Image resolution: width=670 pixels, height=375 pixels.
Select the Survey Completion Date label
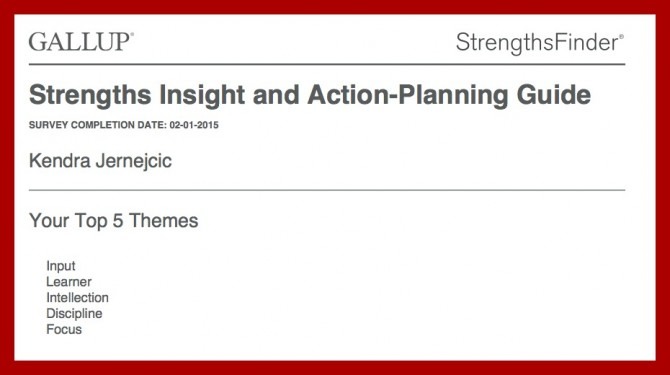click(x=97, y=125)
